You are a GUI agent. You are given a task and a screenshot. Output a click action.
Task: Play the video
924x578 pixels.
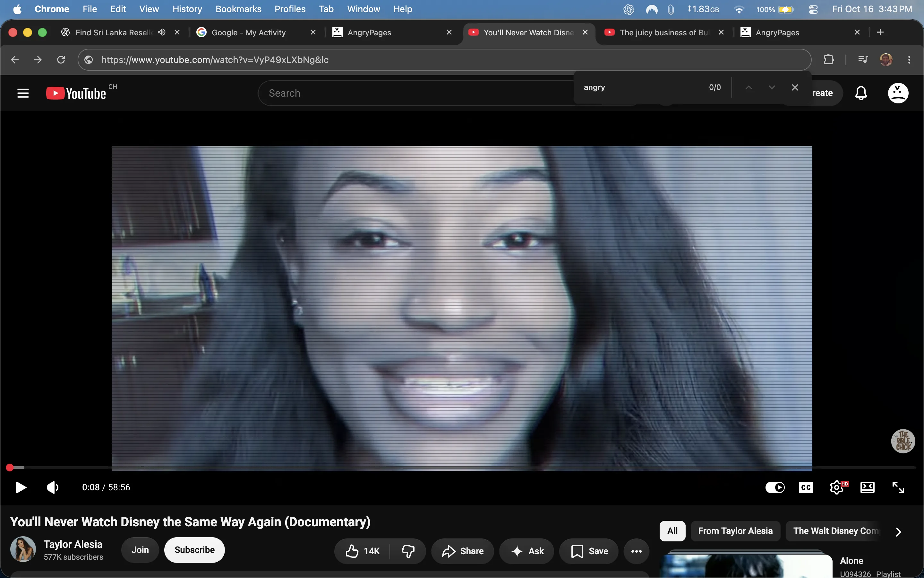coord(21,487)
